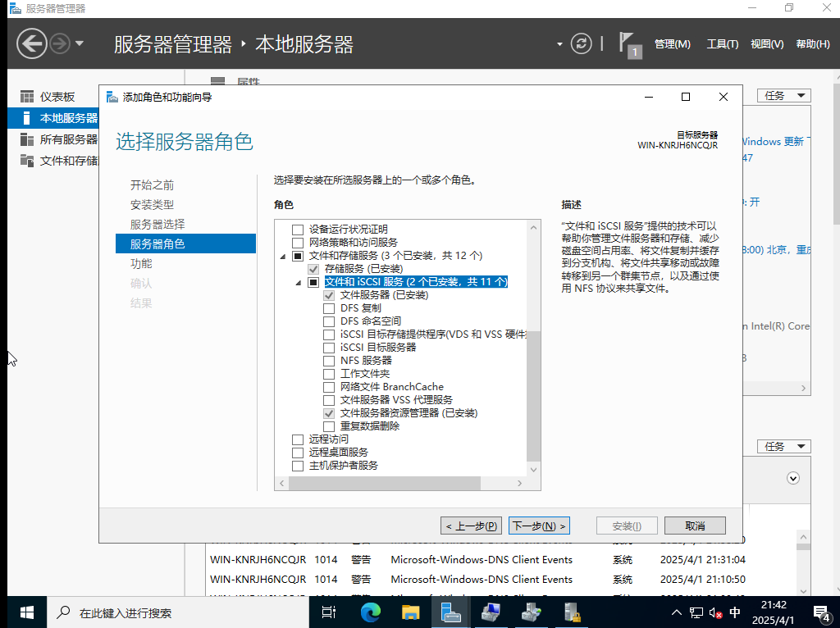Toggle 文件和存储服务 role checkbox
840x628 pixels.
pyautogui.click(x=298, y=256)
